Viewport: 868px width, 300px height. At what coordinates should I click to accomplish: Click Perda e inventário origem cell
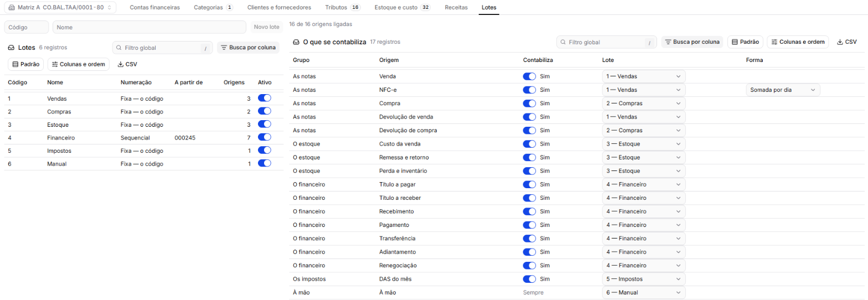coord(403,171)
